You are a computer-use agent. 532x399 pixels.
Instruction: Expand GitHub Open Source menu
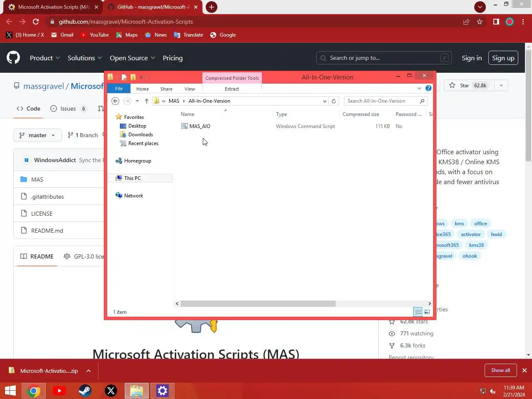point(132,58)
